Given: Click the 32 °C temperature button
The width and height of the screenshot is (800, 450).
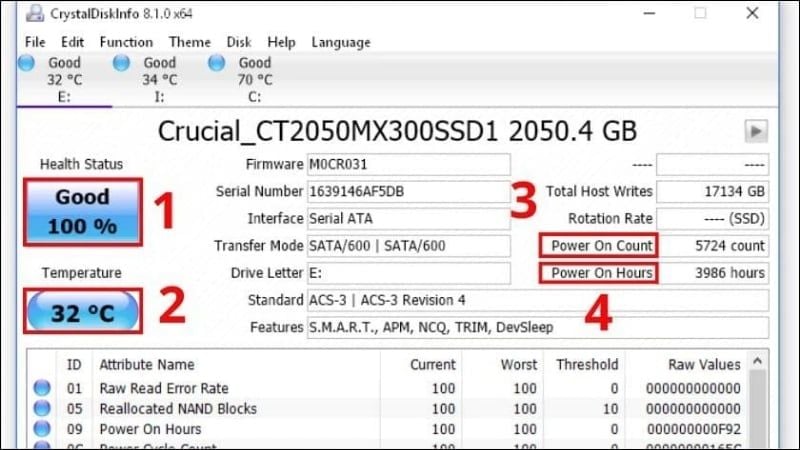Looking at the screenshot, I should point(83,313).
